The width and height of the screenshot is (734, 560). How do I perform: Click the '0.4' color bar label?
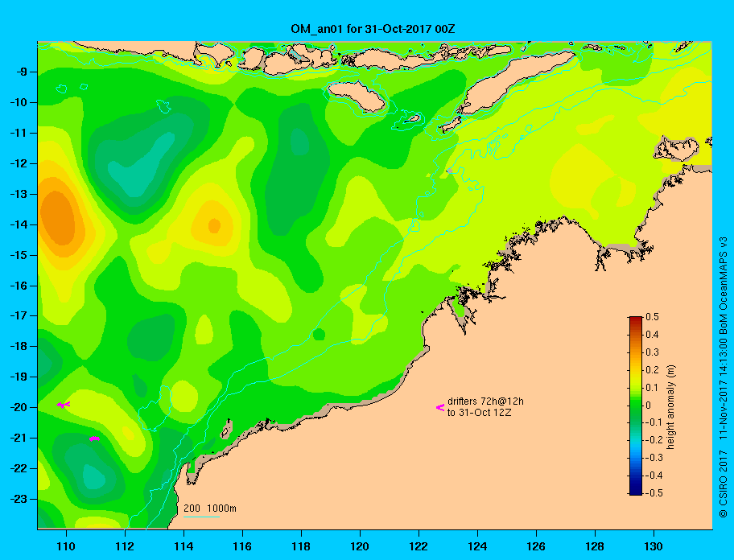tap(652, 335)
